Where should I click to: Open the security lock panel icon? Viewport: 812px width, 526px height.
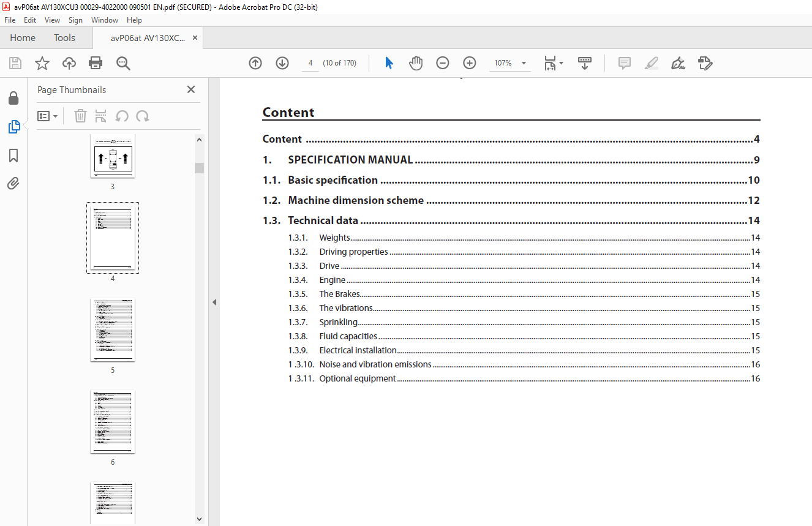point(13,98)
